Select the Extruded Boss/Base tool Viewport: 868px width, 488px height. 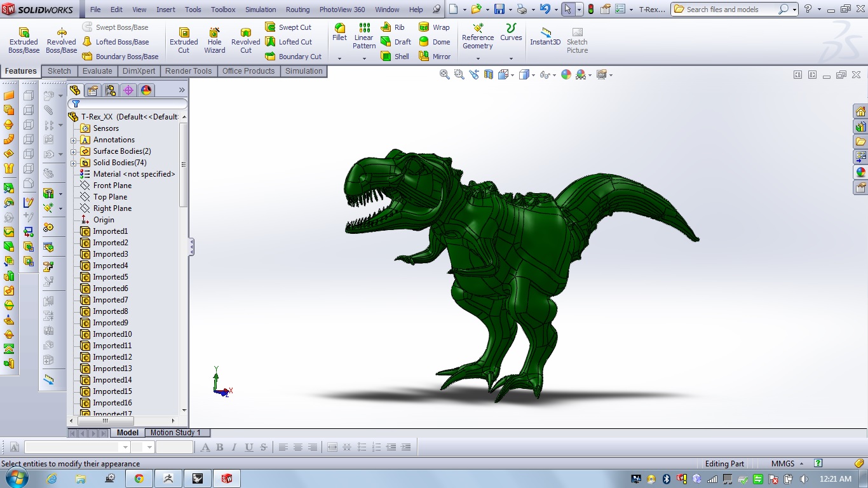click(24, 40)
